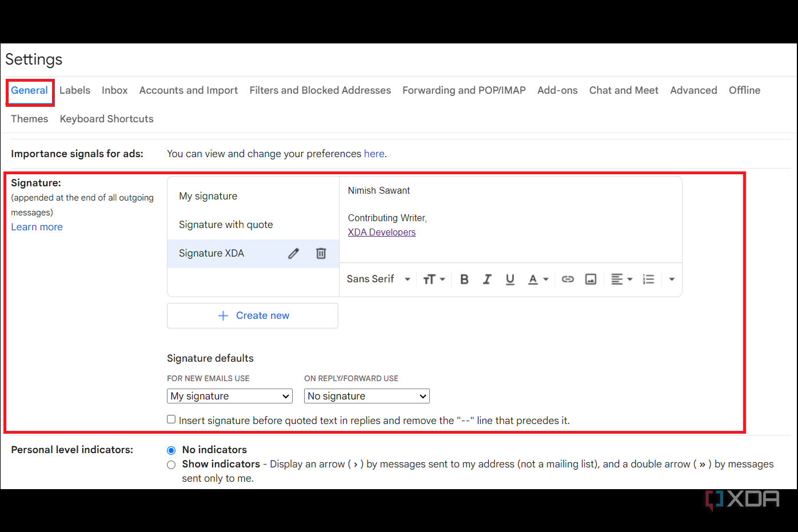This screenshot has height=532, width=798.
Task: Open Forwarding and POP/IMAP tab
Action: pyautogui.click(x=464, y=90)
